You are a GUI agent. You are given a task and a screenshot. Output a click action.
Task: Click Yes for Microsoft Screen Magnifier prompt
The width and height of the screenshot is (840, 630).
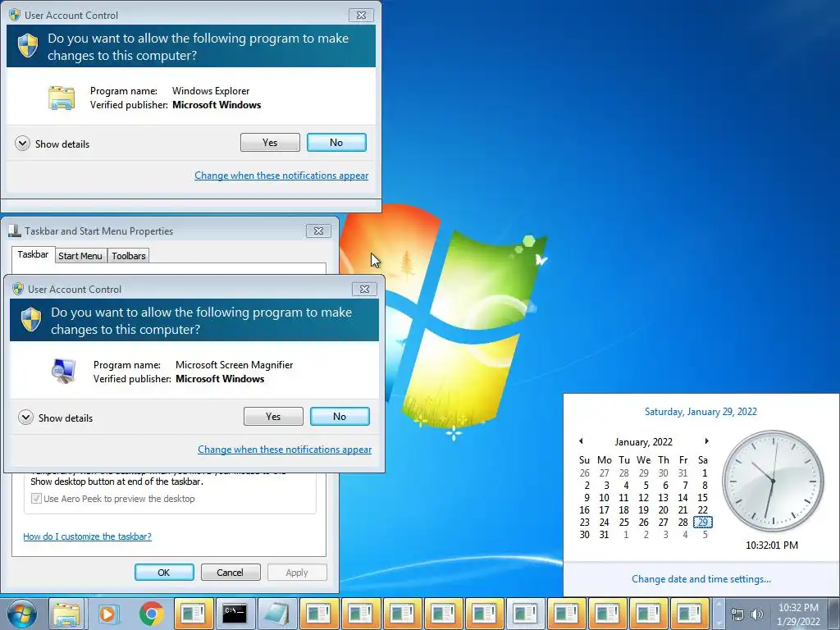pos(273,416)
